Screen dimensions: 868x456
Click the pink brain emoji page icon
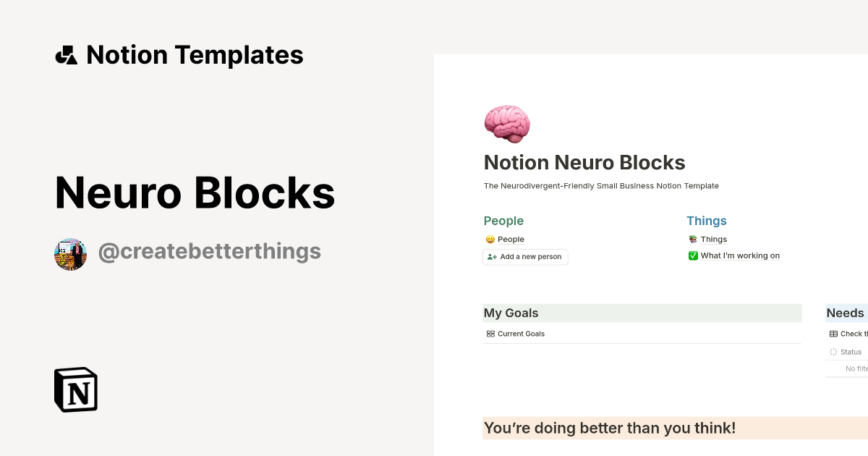(x=506, y=124)
